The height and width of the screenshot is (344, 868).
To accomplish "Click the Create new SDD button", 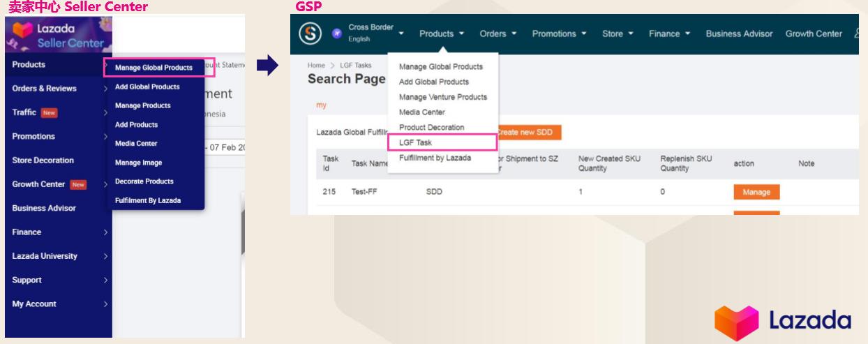I will click(528, 132).
